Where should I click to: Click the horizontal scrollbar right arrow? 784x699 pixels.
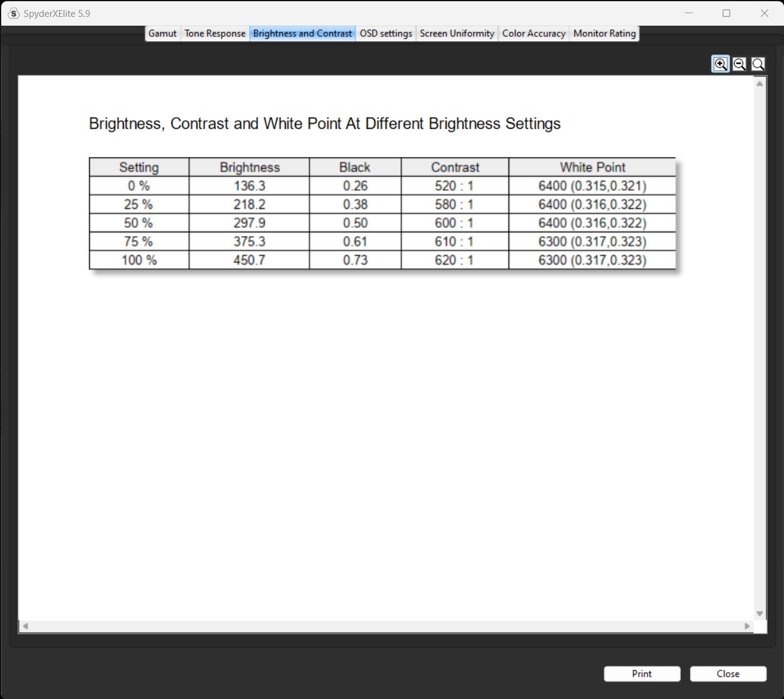click(746, 626)
